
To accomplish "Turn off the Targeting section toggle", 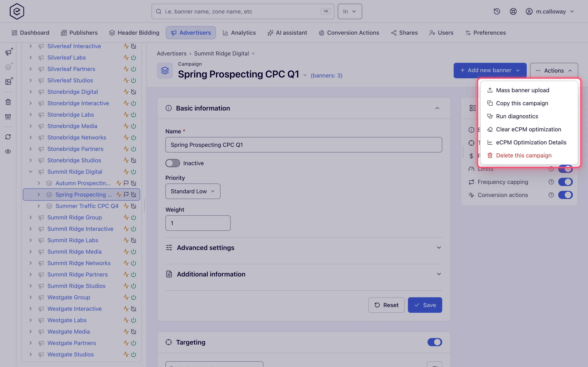I will tap(434, 342).
